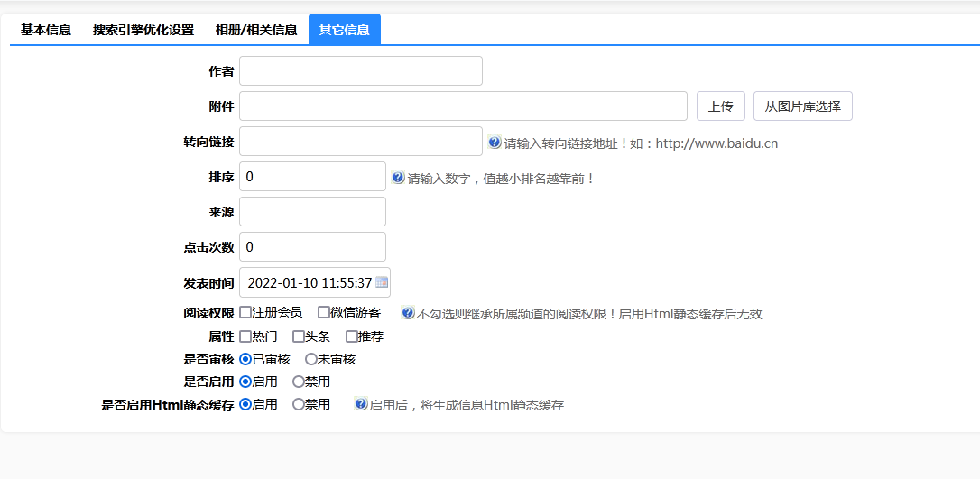Choose 启用 for 是否启用

pos(245,381)
